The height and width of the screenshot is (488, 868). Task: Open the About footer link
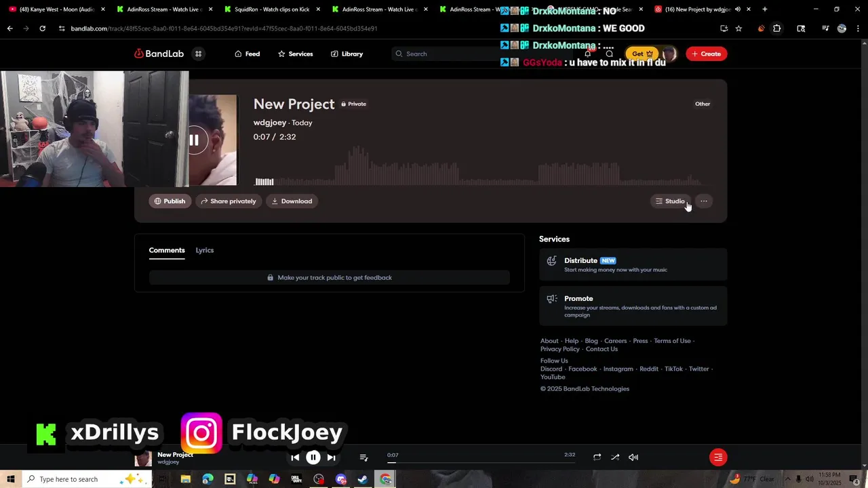549,341
